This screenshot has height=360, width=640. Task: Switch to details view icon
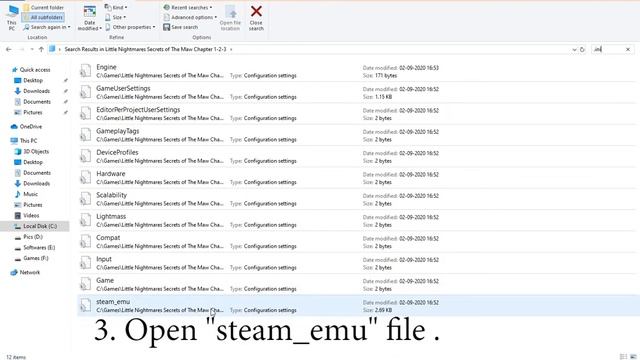coord(623,356)
